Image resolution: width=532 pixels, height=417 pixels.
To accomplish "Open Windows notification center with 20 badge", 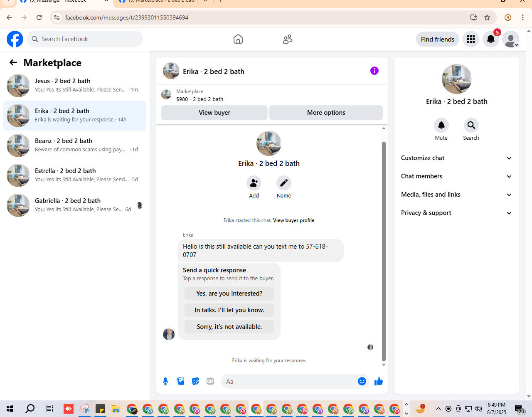I will [519, 409].
